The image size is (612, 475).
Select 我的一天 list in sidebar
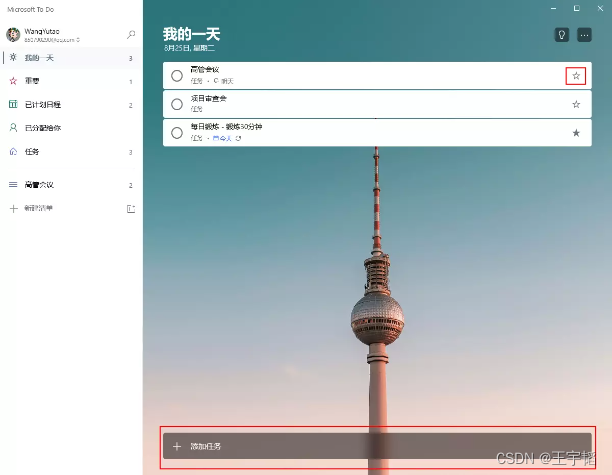(x=71, y=58)
